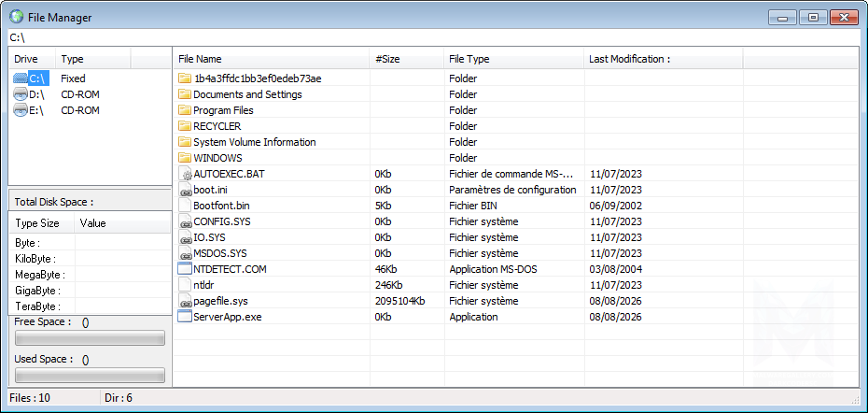Click the Documents and Settings folder icon
The width and height of the screenshot is (868, 413).
click(x=185, y=94)
